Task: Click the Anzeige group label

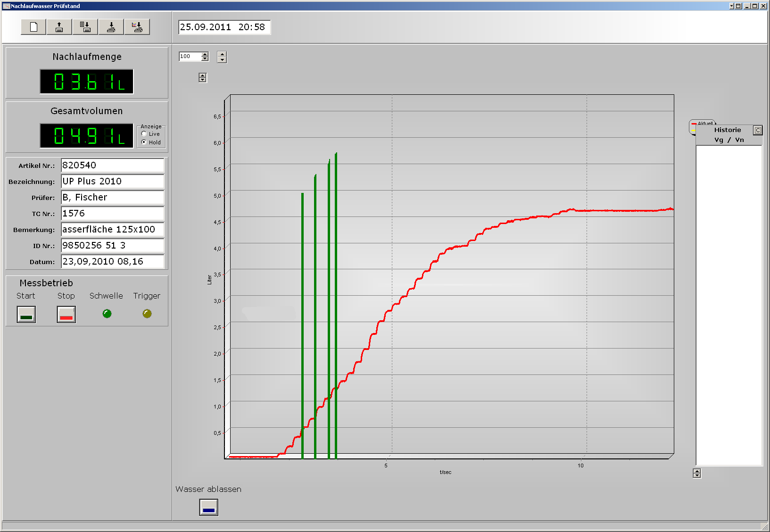Action: (x=151, y=126)
